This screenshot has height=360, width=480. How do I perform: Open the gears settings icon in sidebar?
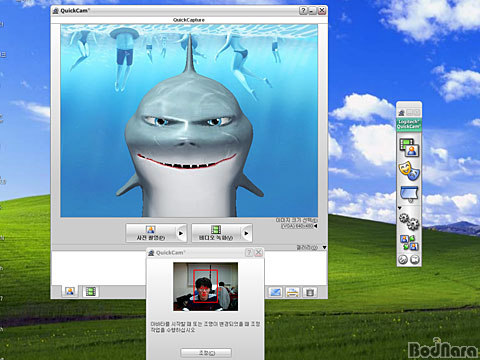point(409,221)
